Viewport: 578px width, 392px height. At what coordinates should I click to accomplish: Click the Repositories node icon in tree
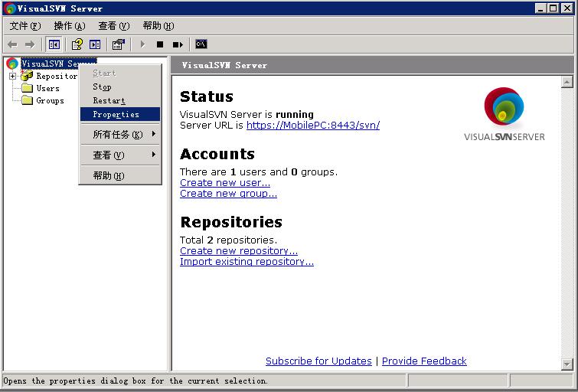(x=27, y=76)
